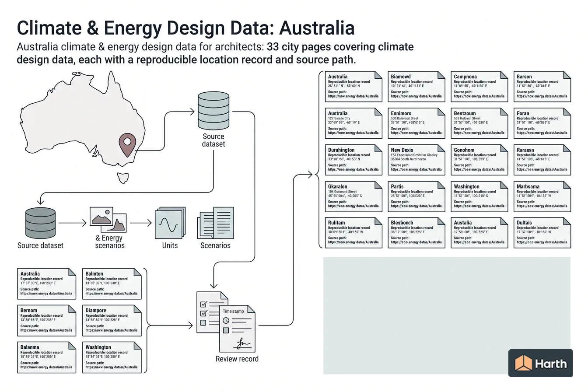Select the teal Source dataset database icon

coord(213,110)
